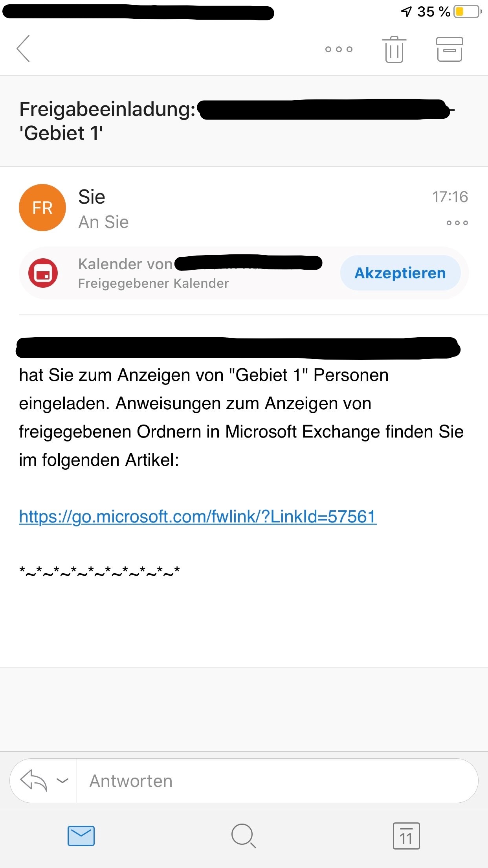Switch to the Mail tab
The image size is (488, 868).
81,835
